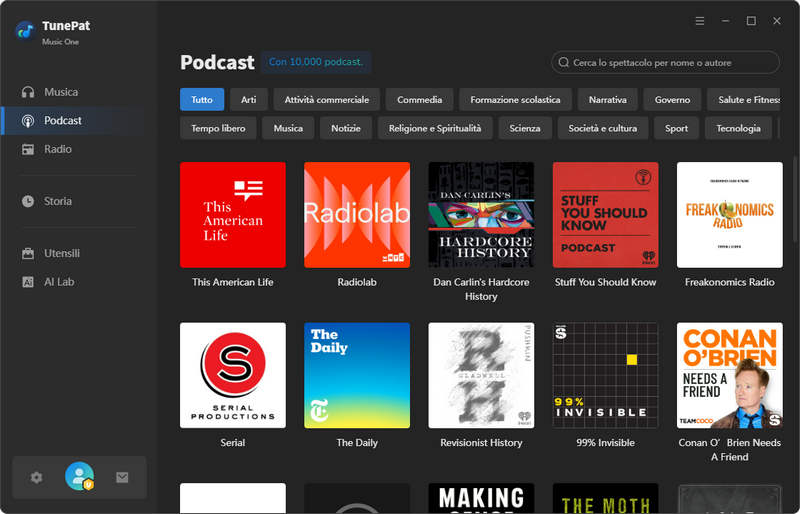Click the 'Revisionist History' title text

click(481, 443)
